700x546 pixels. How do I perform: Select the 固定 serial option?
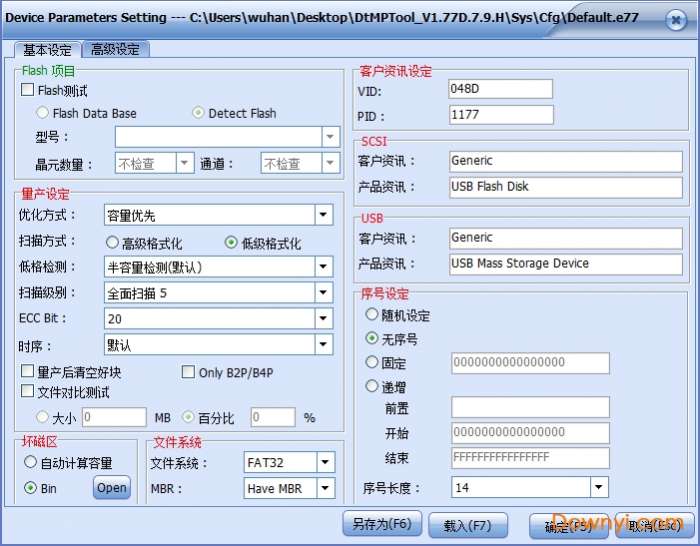point(371,362)
